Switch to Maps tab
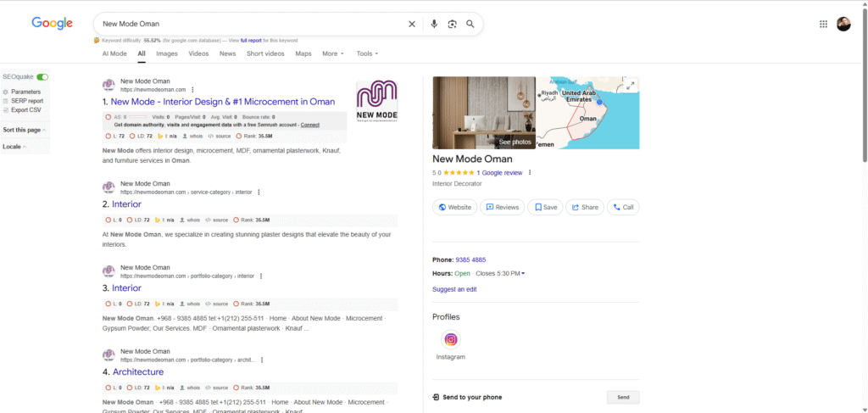This screenshot has width=868, height=413. (x=303, y=53)
